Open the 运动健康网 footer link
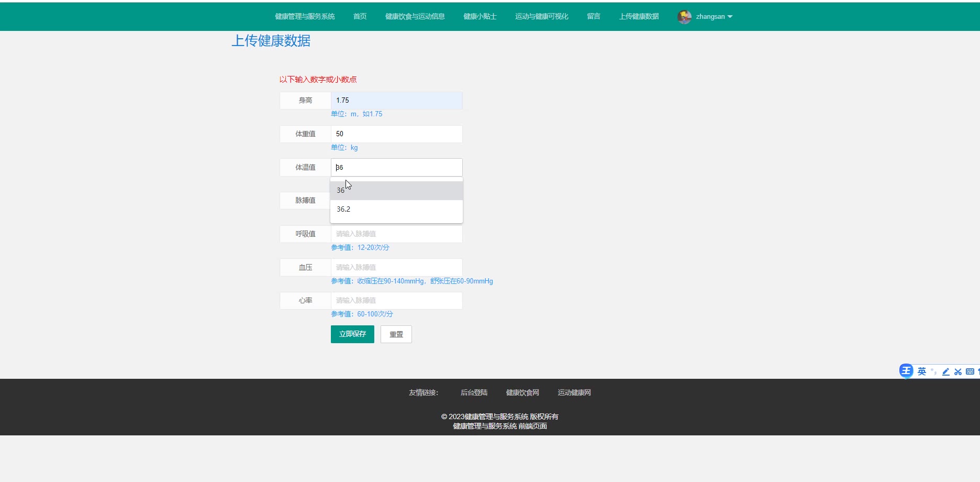980x482 pixels. tap(574, 392)
